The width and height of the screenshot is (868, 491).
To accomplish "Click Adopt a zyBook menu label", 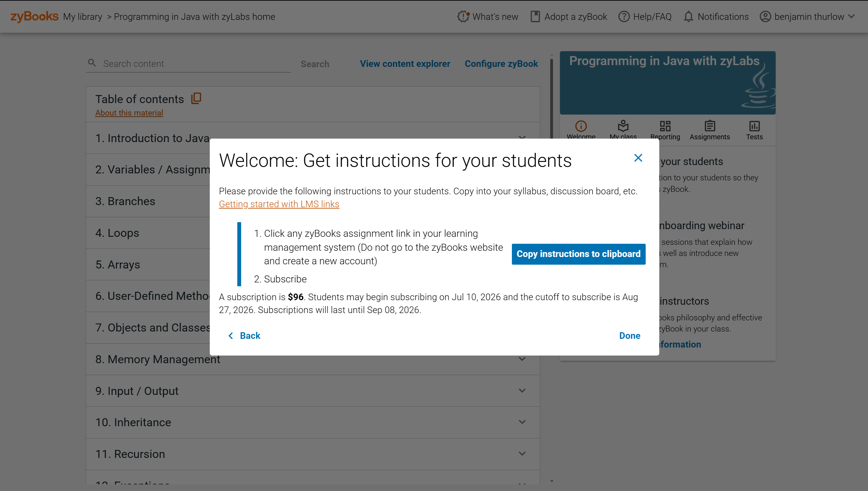I will (576, 17).
